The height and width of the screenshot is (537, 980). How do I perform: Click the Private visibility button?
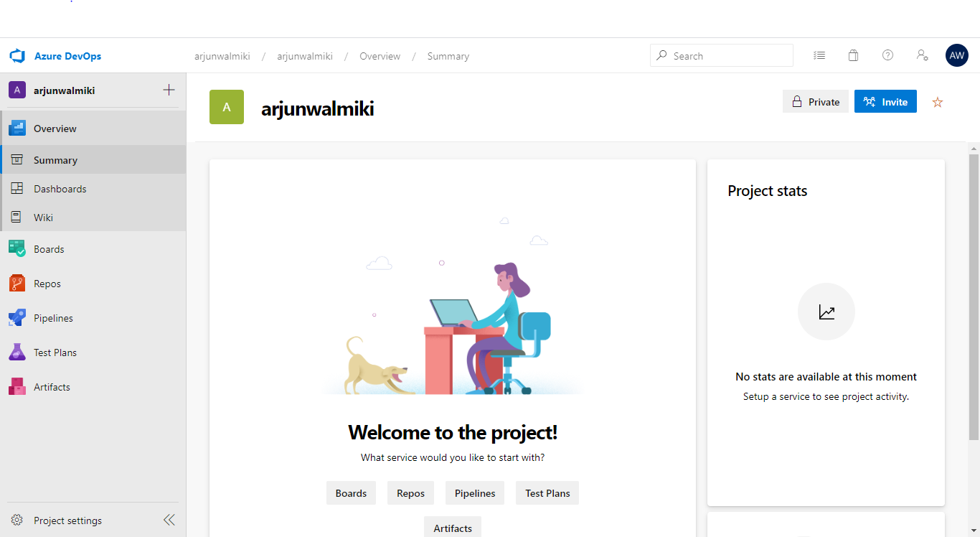(816, 102)
